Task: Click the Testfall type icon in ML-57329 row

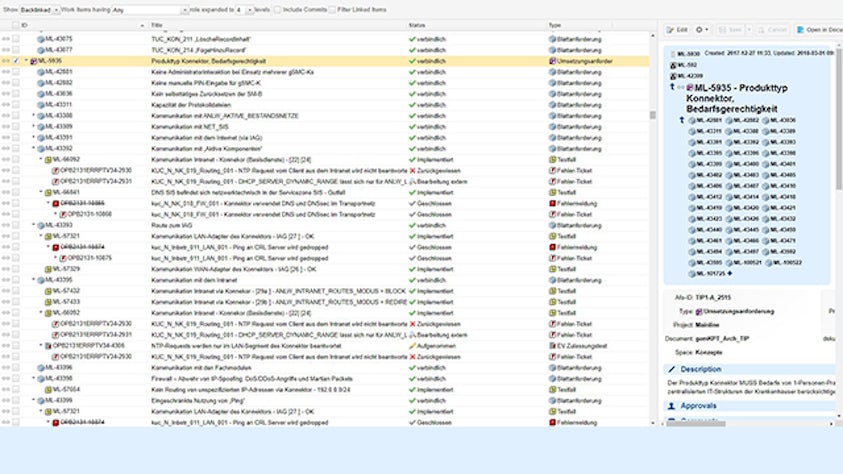Action: [552, 269]
